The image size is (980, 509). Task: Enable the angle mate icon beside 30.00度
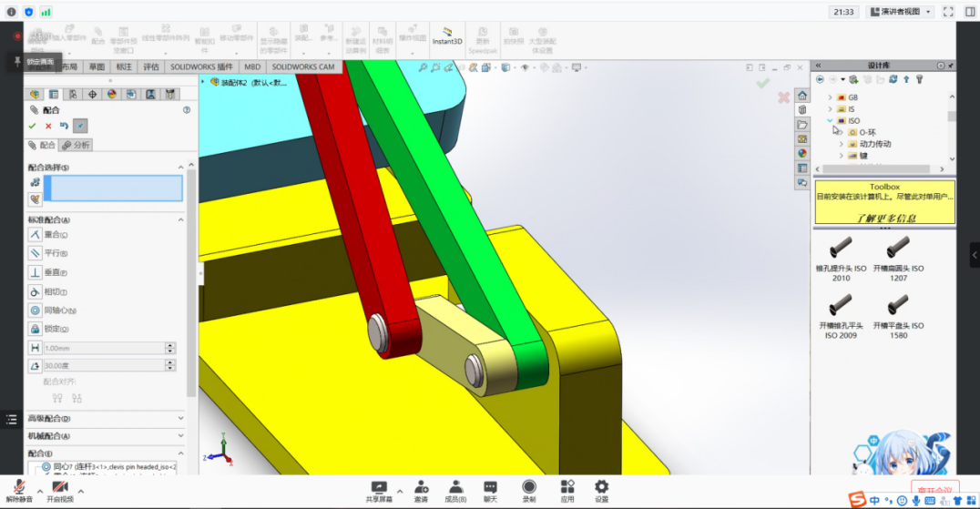(35, 365)
